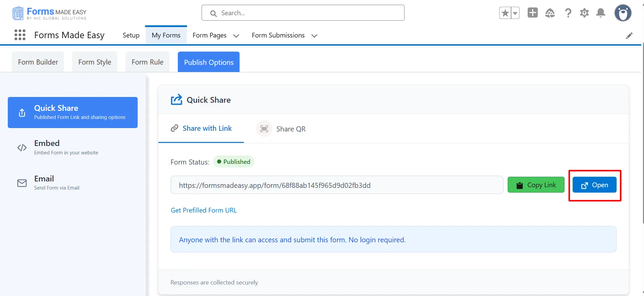This screenshot has width=644, height=296.
Task: Open the Setup gear icon
Action: pos(584,13)
